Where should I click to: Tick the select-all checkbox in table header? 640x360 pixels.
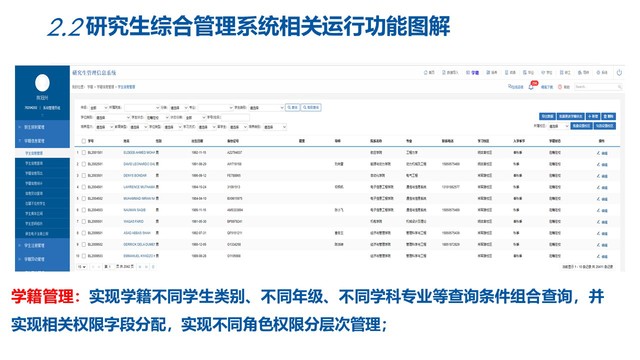84,141
